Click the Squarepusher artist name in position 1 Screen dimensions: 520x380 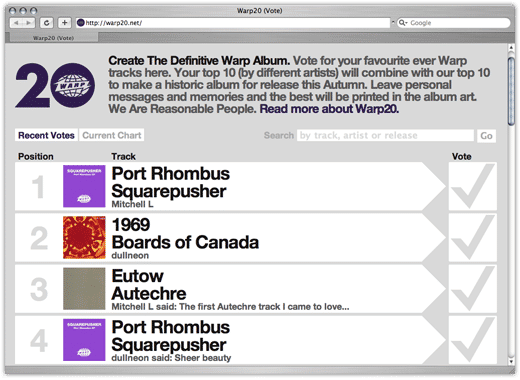169,191
